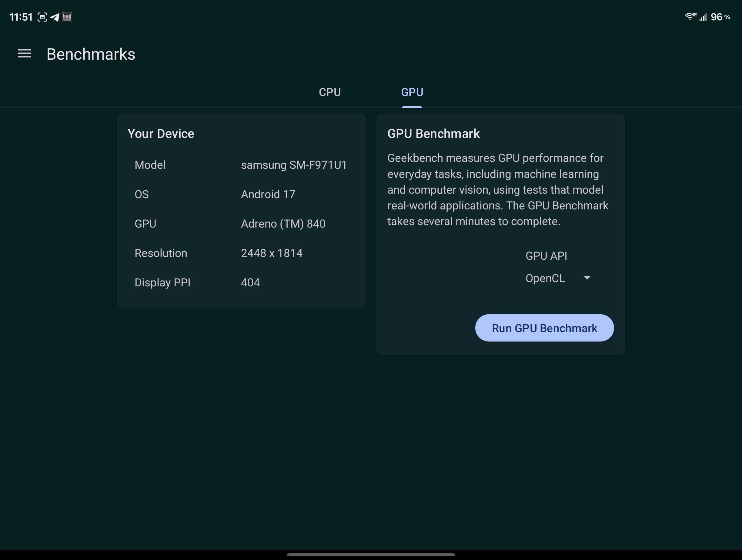Open the hamburger navigation menu
The width and height of the screenshot is (742, 560).
click(25, 54)
